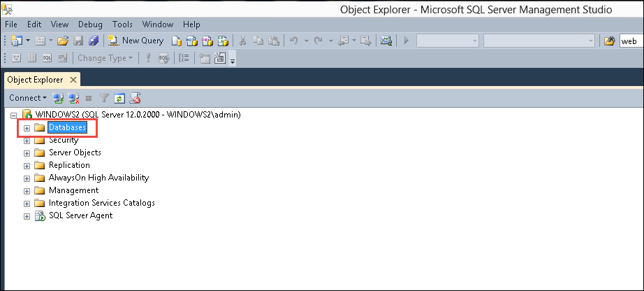The height and width of the screenshot is (291, 644).
Task: Open the query designer toolbar overflow options
Action: (233, 62)
